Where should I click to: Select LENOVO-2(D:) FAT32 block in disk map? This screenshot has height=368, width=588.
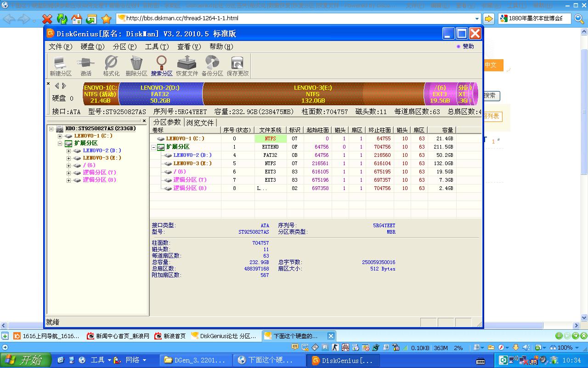tap(160, 94)
